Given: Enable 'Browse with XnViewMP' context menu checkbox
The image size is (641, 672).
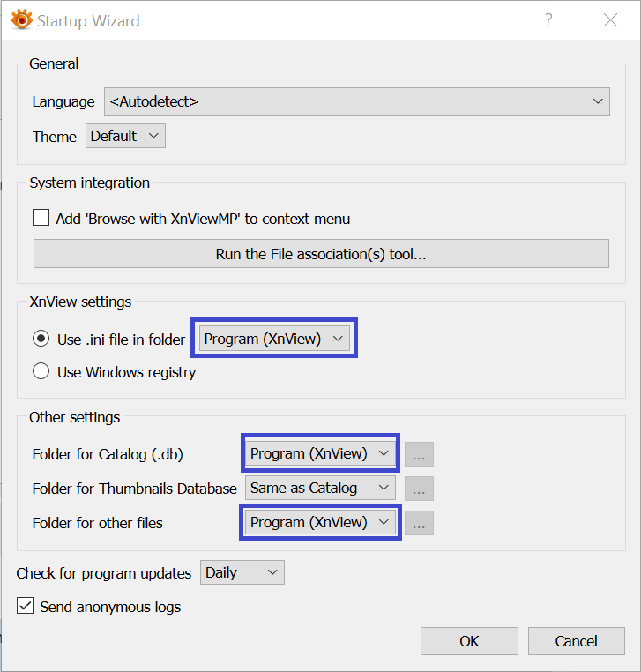Looking at the screenshot, I should [41, 219].
